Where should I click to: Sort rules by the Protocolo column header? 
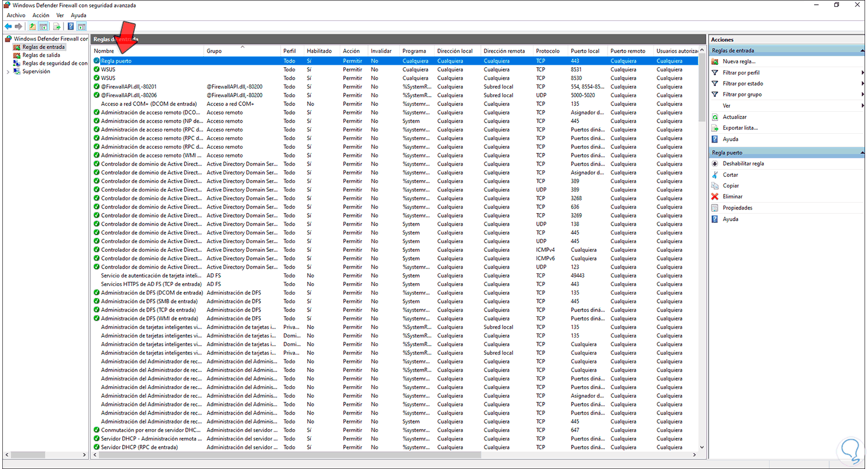point(550,51)
